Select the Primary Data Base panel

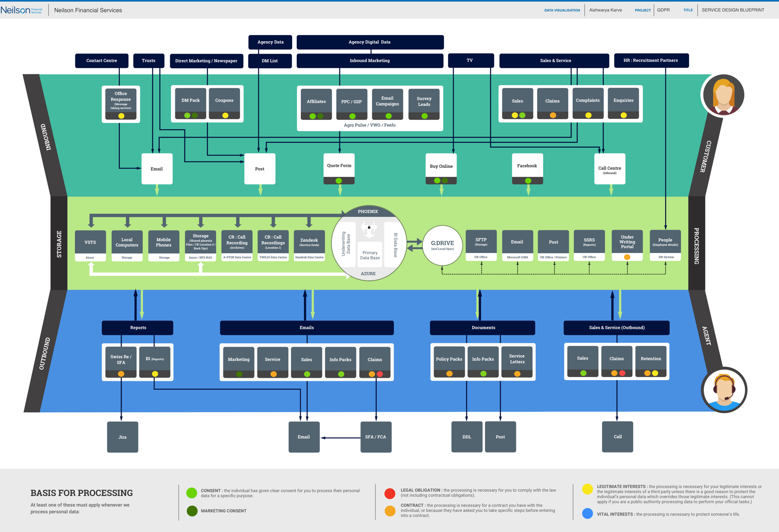point(370,255)
